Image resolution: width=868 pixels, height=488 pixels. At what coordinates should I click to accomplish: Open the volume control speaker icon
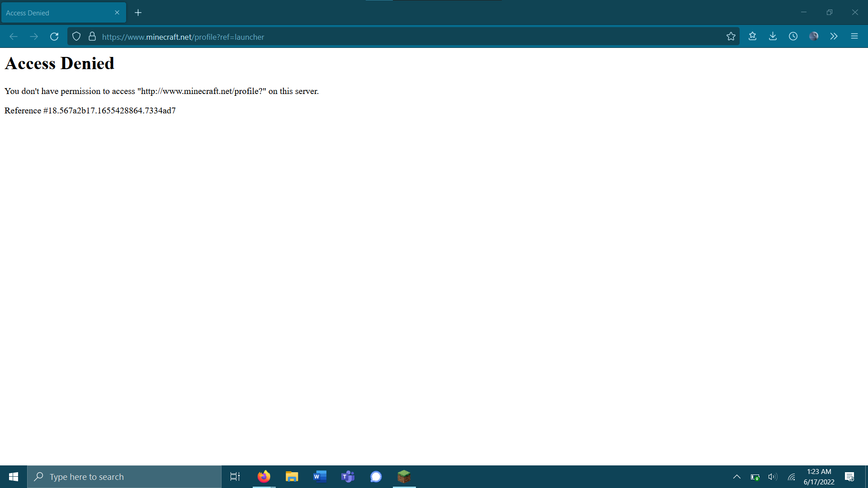coord(772,477)
